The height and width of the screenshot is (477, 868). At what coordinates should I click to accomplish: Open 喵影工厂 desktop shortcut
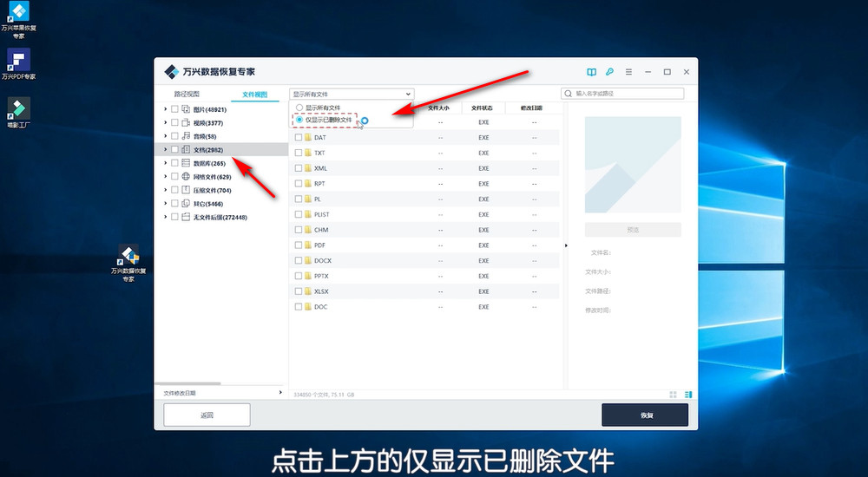[19, 113]
